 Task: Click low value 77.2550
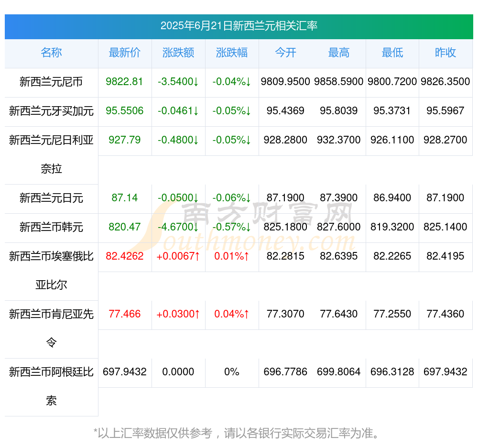click(392, 314)
